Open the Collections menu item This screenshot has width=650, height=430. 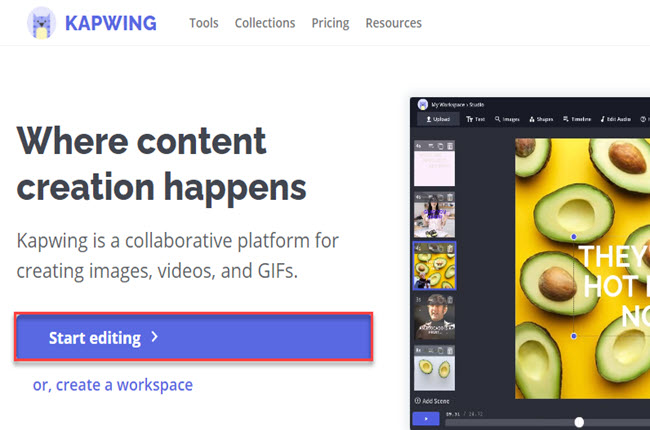pyautogui.click(x=265, y=23)
